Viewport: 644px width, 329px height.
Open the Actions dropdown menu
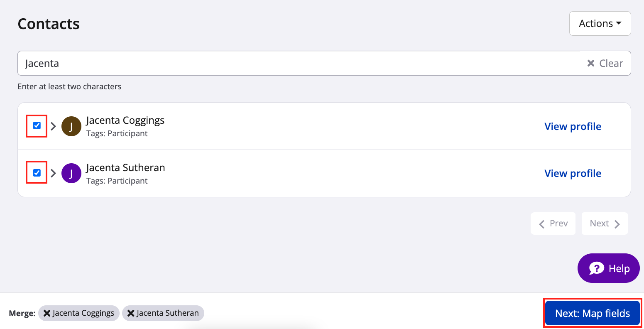[x=600, y=24]
